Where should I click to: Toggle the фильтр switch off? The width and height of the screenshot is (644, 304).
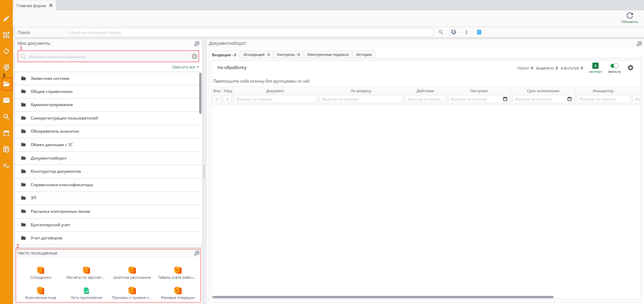coord(614,66)
